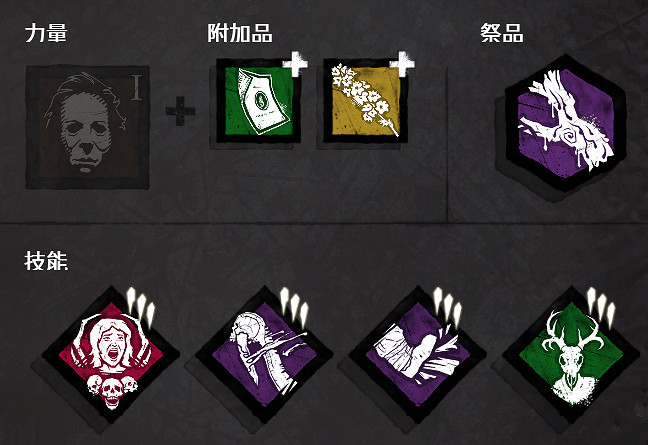Screen dimensions: 648x445
Task: Click tier marks above the needle hand perk
Action: tap(294, 306)
